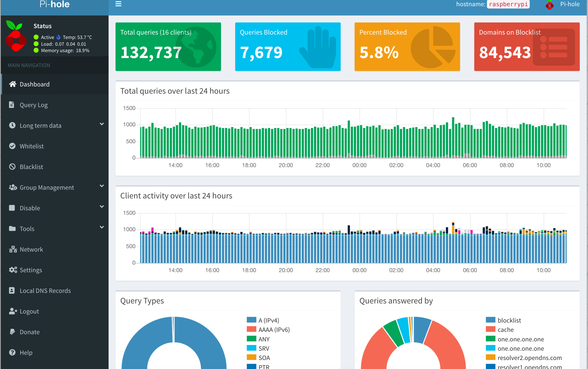The image size is (588, 369).
Task: Click the tall bar near 05:00 in Total queries chart
Action: (x=453, y=137)
